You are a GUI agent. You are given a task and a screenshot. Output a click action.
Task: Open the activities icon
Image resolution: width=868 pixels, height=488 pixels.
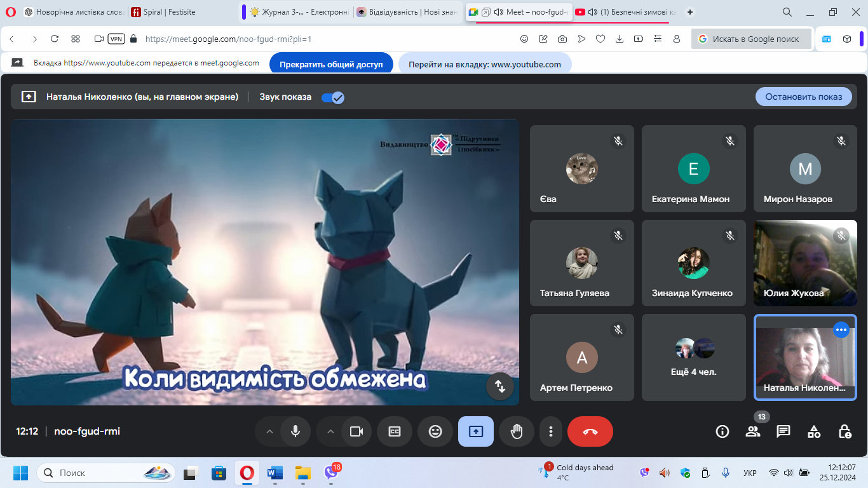tap(814, 431)
